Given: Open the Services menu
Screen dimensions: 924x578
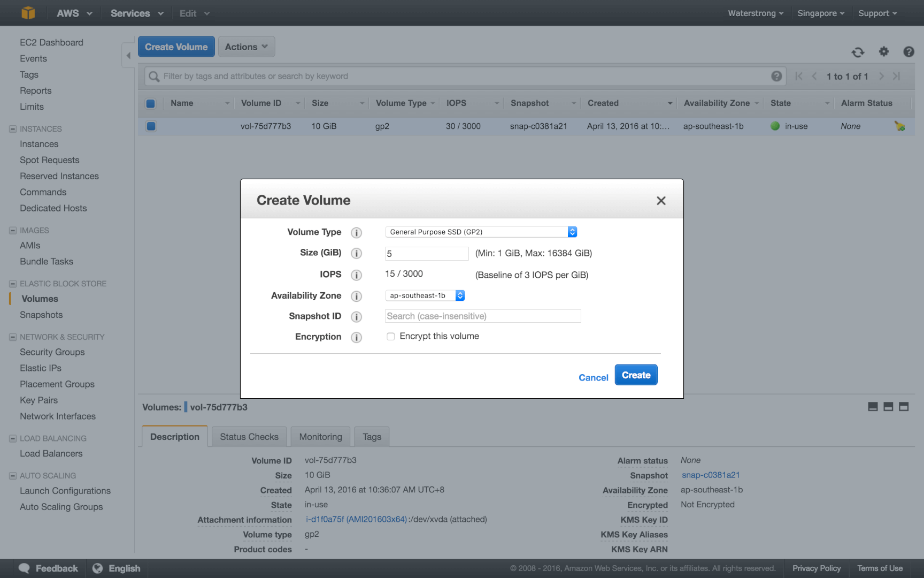Looking at the screenshot, I should tap(137, 13).
